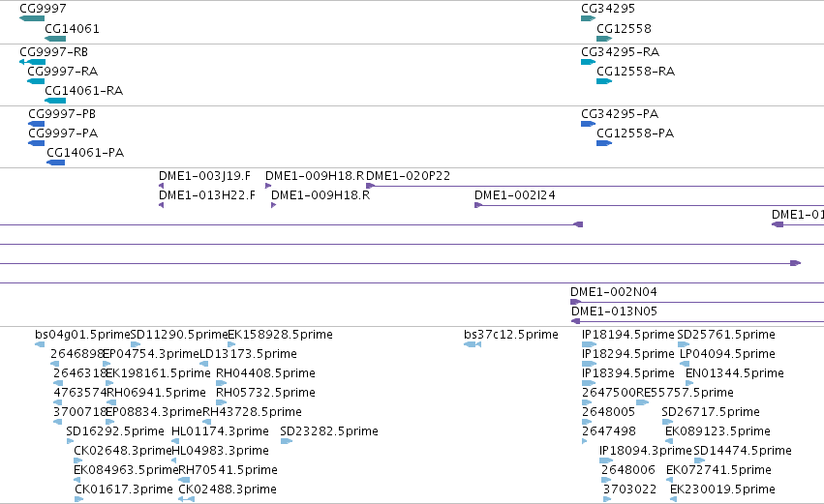Image resolution: width=824 pixels, height=504 pixels.
Task: Open EST SD25761.5prime
Action: (x=726, y=335)
